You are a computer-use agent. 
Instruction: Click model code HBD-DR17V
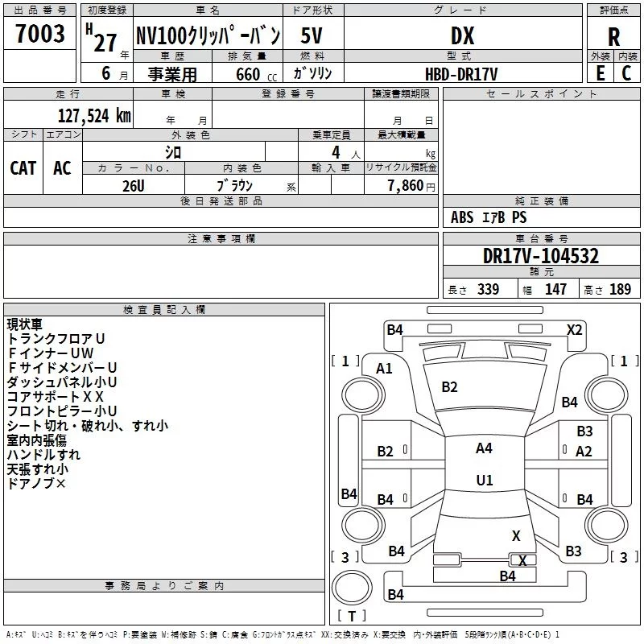461,74
